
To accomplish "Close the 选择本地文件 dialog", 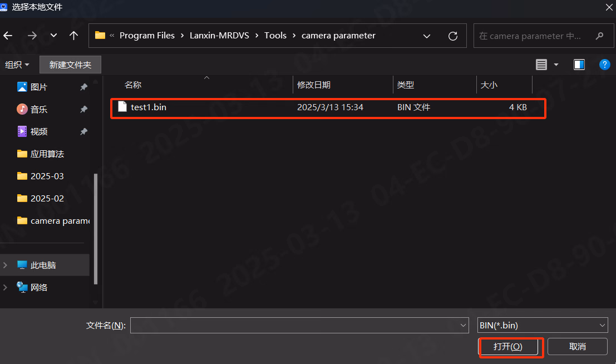I will [x=609, y=7].
